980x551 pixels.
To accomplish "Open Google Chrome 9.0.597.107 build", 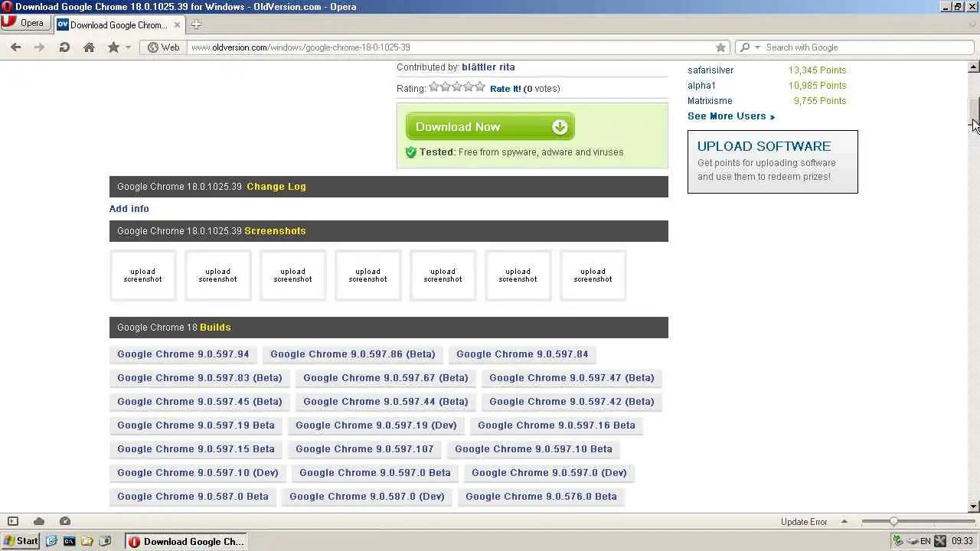I will [364, 449].
